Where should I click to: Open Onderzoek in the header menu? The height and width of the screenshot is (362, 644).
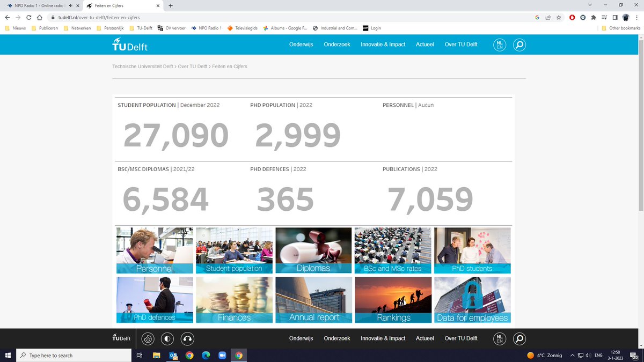pyautogui.click(x=337, y=45)
